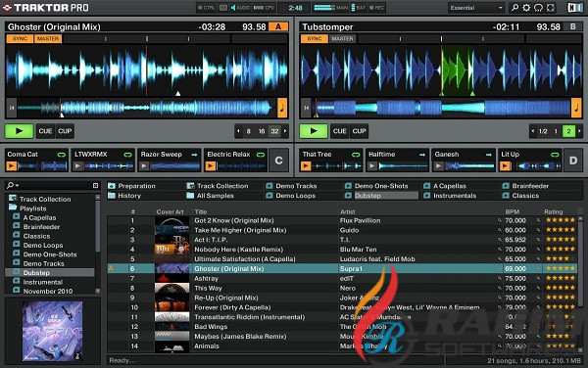Toggle loop mode on LTWXRMX slot
The image size is (588, 368).
coord(127,155)
